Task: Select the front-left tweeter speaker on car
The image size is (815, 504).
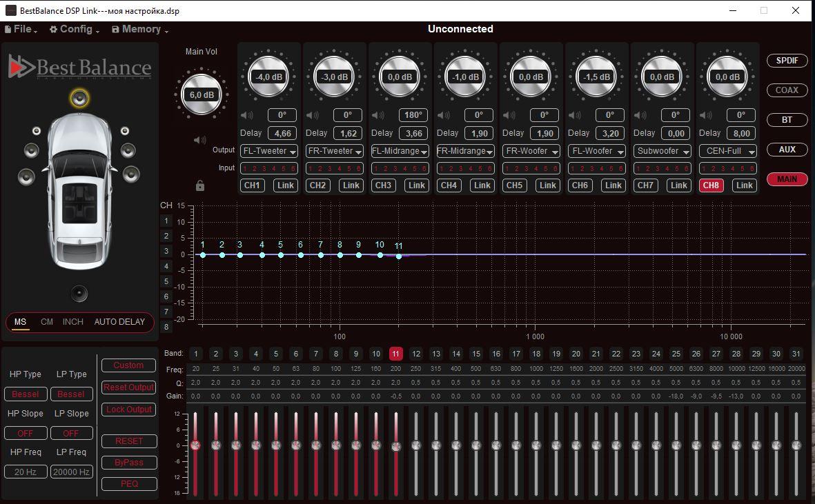Action: (37, 131)
